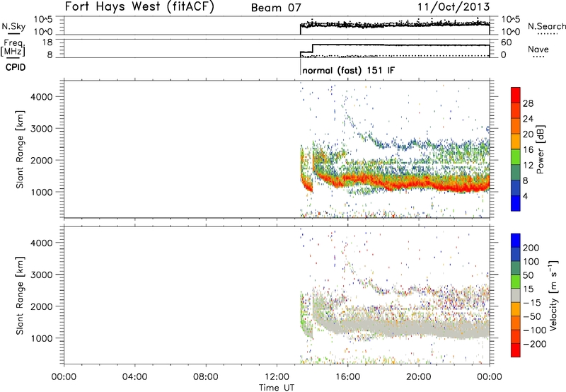Click Slant Range [km] label of velocity panel
Image resolution: width=566 pixels, height=392 pixels.
[x=20, y=296]
